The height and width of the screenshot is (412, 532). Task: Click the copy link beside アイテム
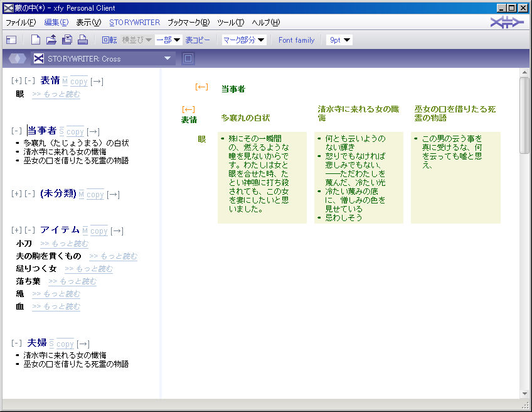[x=98, y=231]
